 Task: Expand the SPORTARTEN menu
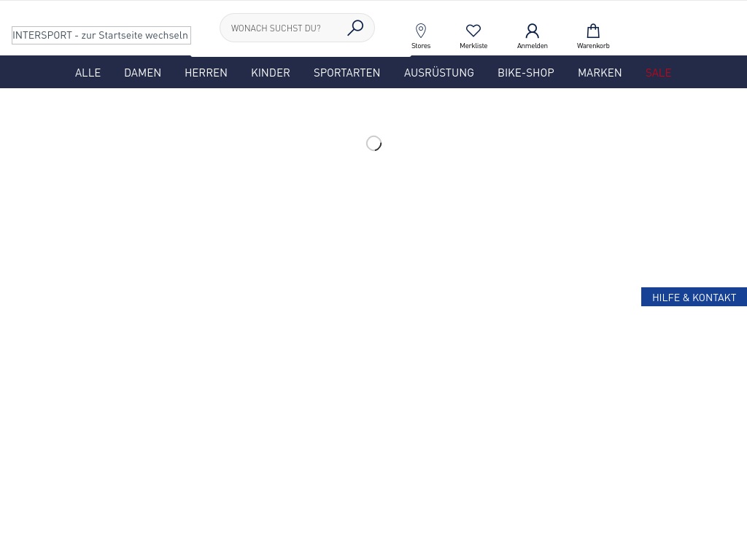[347, 72]
